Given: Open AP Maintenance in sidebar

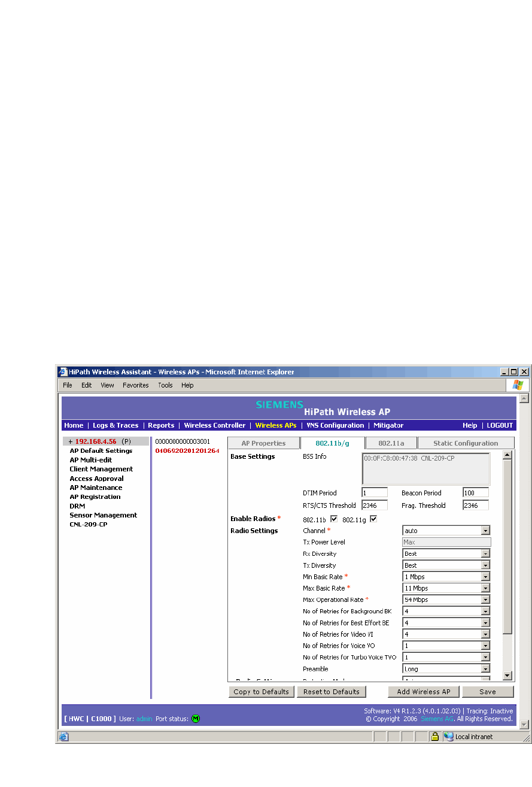Looking at the screenshot, I should tap(96, 488).
